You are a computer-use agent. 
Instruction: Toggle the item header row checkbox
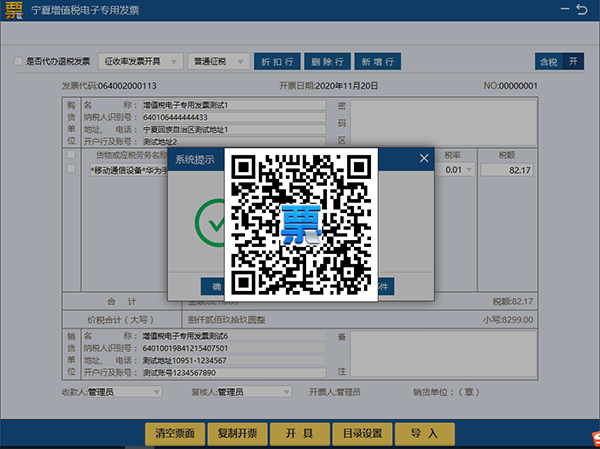pos(71,155)
